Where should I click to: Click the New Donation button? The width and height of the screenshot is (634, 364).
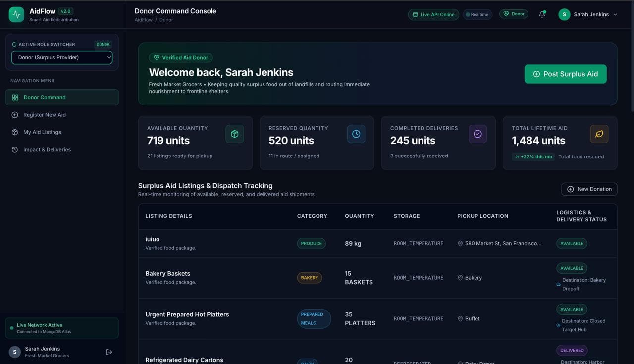589,189
